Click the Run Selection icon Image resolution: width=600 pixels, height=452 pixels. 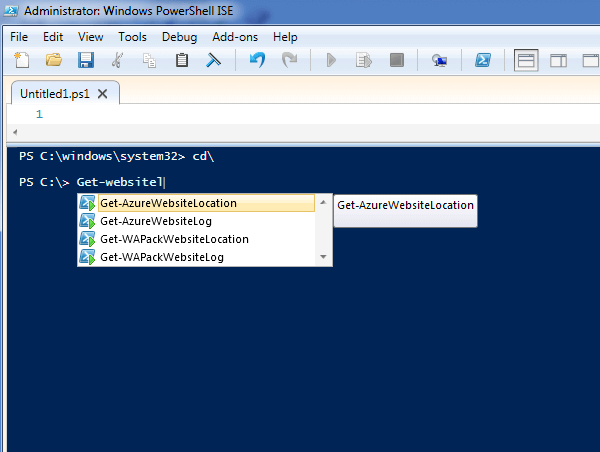363,60
